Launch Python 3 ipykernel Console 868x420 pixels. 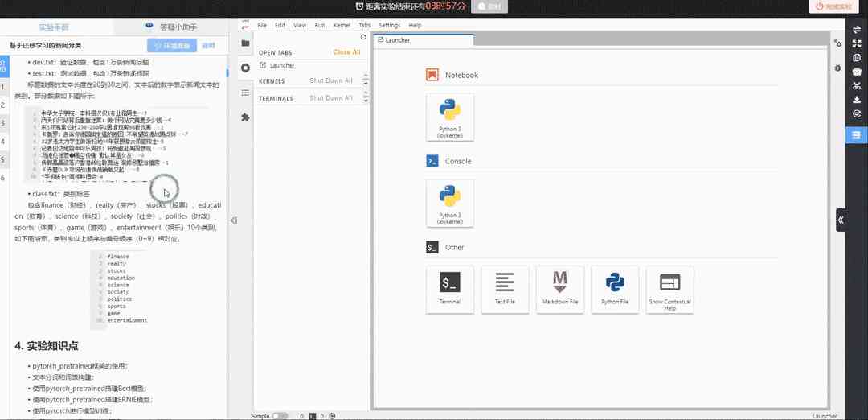[x=449, y=203]
